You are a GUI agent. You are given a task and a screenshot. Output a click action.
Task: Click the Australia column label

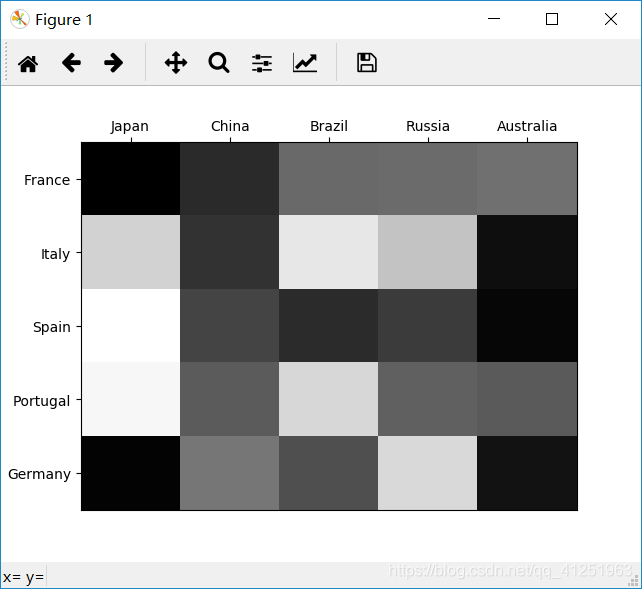[527, 126]
